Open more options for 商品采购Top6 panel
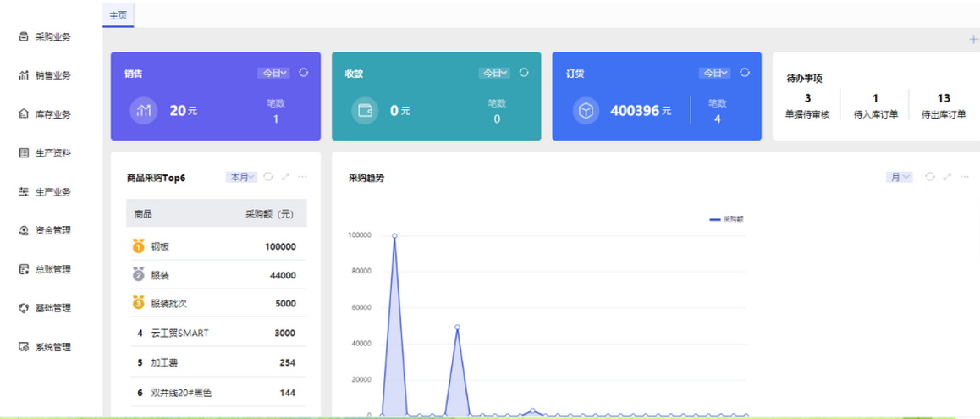980x419 pixels. pos(302,177)
